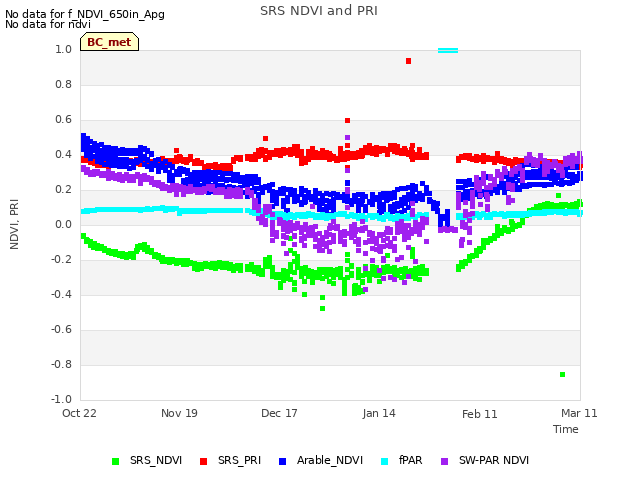Click the 0.6 y-axis tick label

[x=63, y=120]
